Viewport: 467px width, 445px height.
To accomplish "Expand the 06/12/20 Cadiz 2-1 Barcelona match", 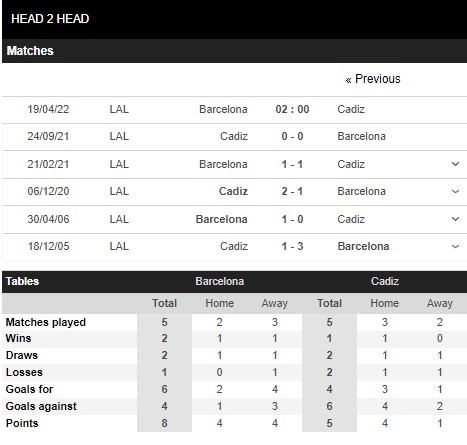I will coord(455,191).
